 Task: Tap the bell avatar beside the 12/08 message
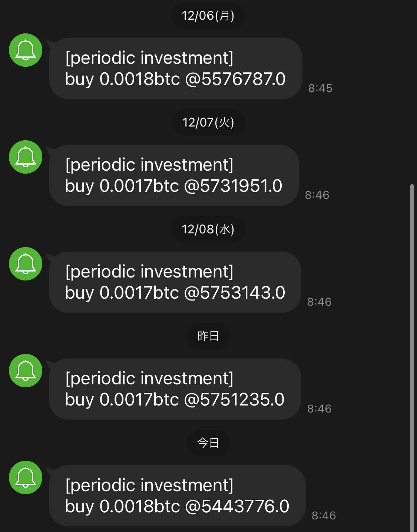26,264
